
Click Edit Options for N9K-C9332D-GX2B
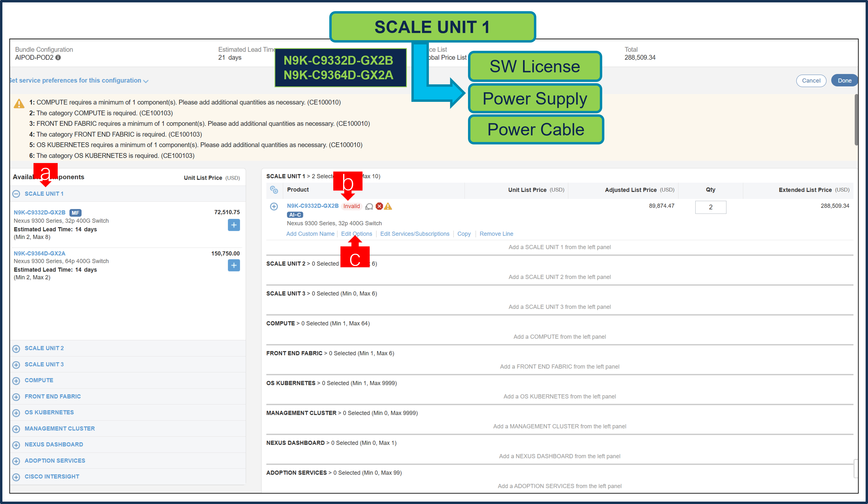tap(356, 234)
